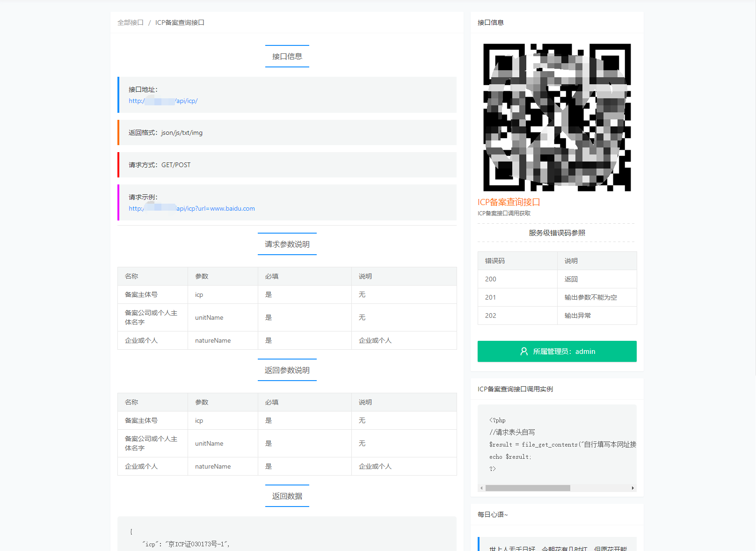Click the left arrow of code scrollbar

481,488
